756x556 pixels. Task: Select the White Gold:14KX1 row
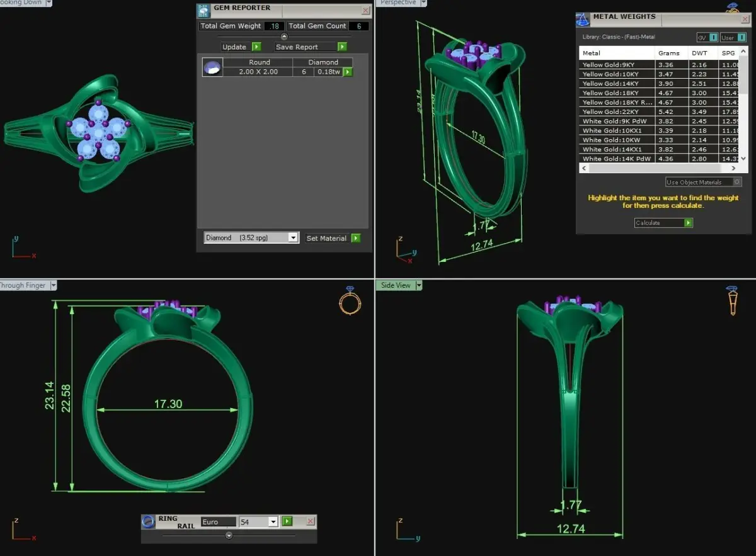(x=659, y=149)
